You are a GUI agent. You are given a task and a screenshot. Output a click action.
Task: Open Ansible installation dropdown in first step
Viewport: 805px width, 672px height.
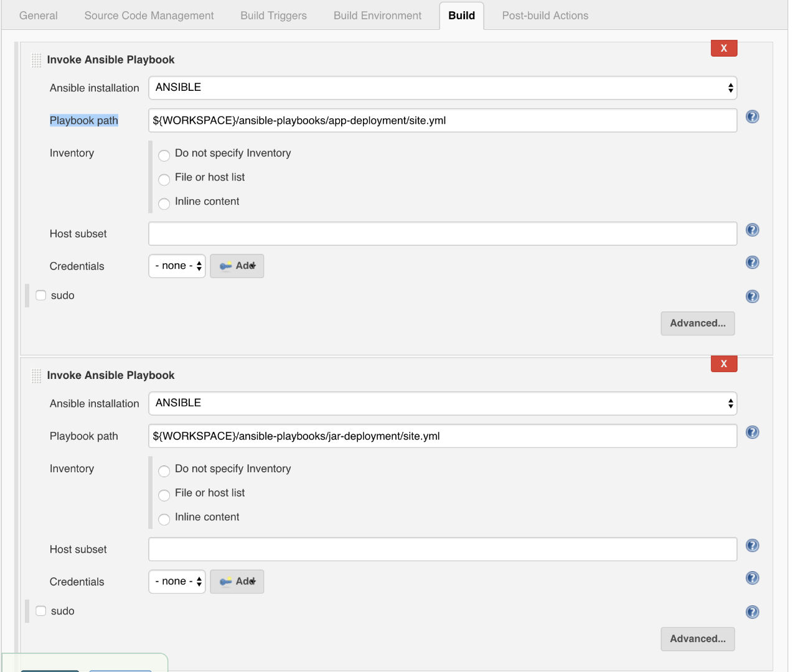pyautogui.click(x=443, y=88)
